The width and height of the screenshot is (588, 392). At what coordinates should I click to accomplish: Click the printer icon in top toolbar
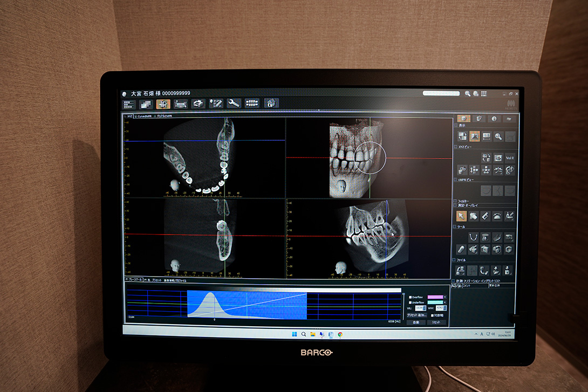(199, 104)
